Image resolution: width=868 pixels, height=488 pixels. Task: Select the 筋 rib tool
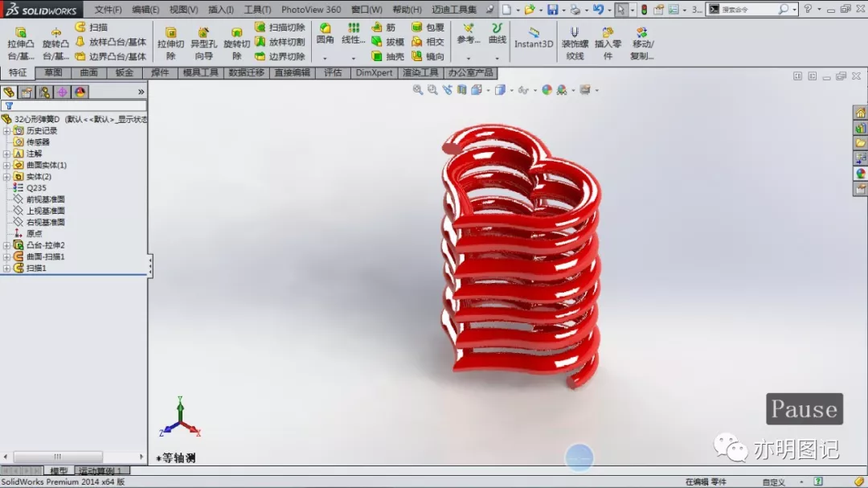383,27
